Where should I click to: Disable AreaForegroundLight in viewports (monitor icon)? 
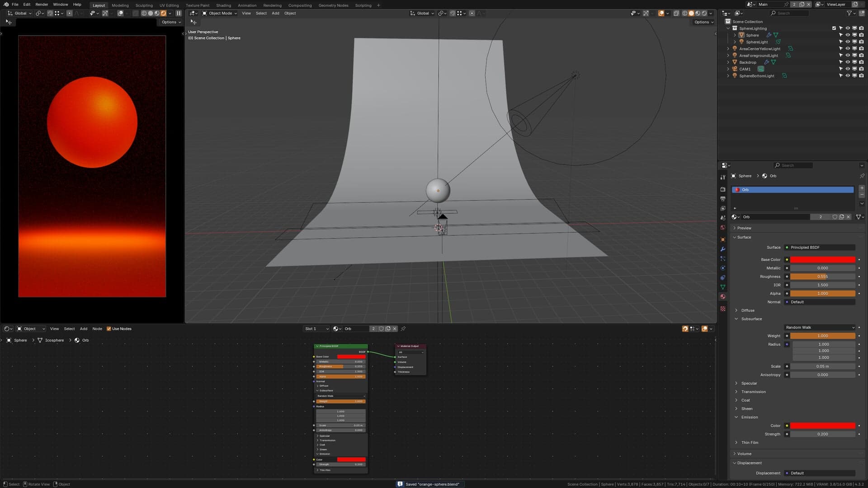tap(854, 55)
